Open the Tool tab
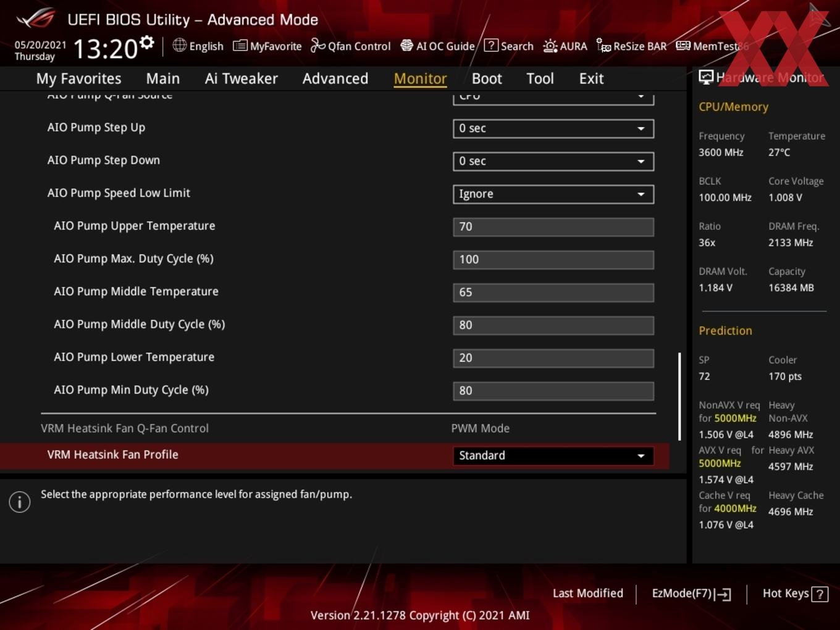Viewport: 840px width, 630px height. click(540, 78)
